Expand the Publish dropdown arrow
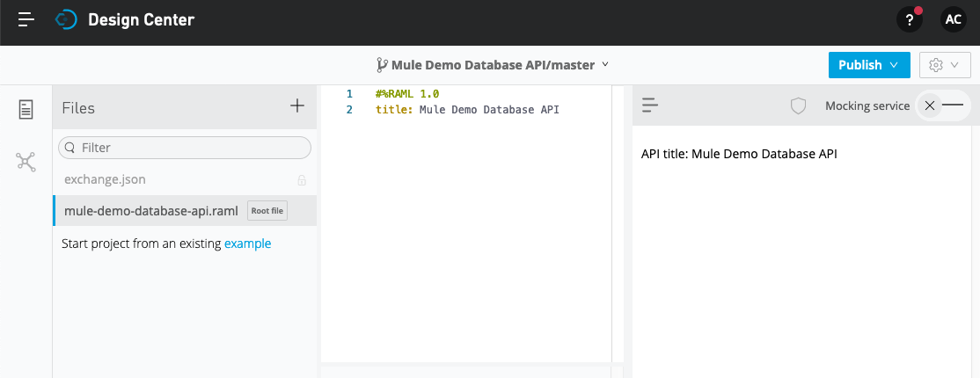 895,65
